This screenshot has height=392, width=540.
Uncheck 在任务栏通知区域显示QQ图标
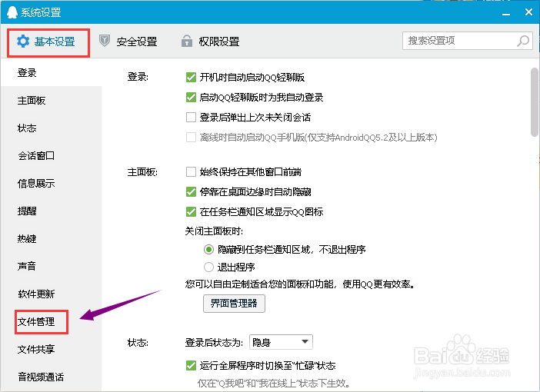click(191, 211)
